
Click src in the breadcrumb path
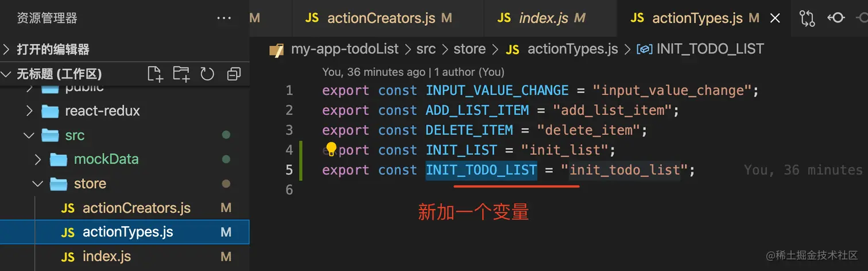tap(426, 49)
